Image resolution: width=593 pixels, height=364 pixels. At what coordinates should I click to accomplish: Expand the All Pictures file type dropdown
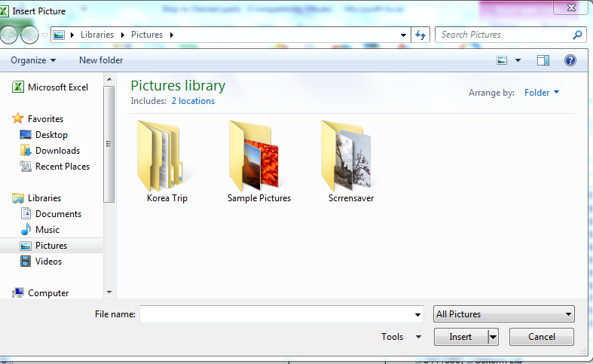pos(504,314)
